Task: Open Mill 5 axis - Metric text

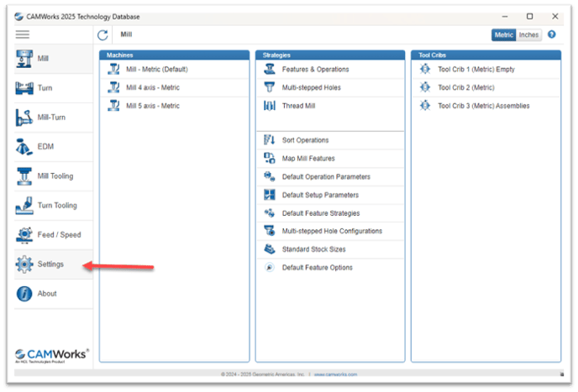Action: pos(153,106)
